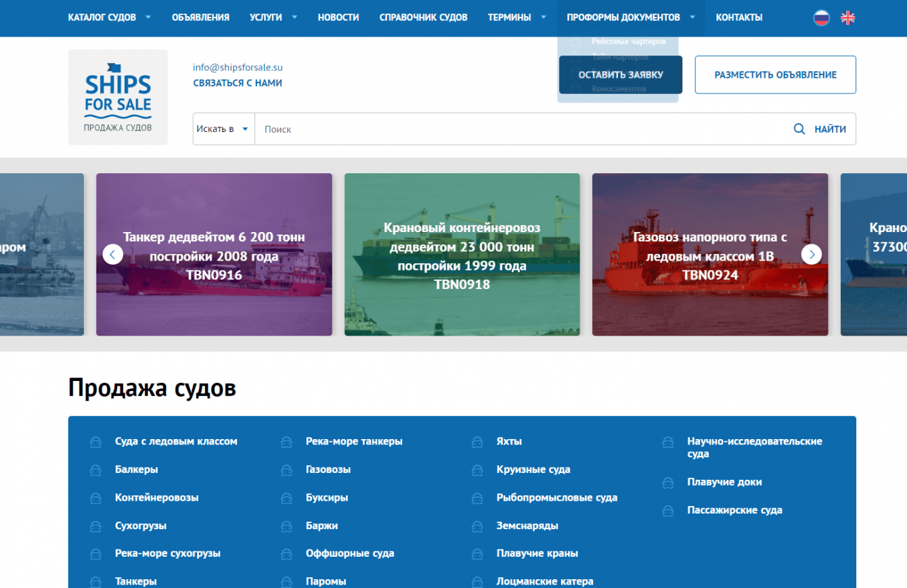The width and height of the screenshot is (907, 588).
Task: Click ship icon beside Круизные суда
Action: click(x=478, y=470)
